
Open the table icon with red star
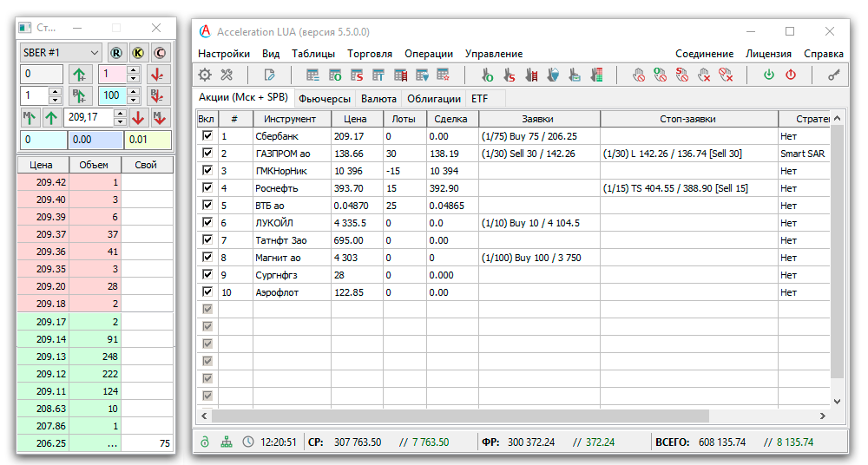444,75
